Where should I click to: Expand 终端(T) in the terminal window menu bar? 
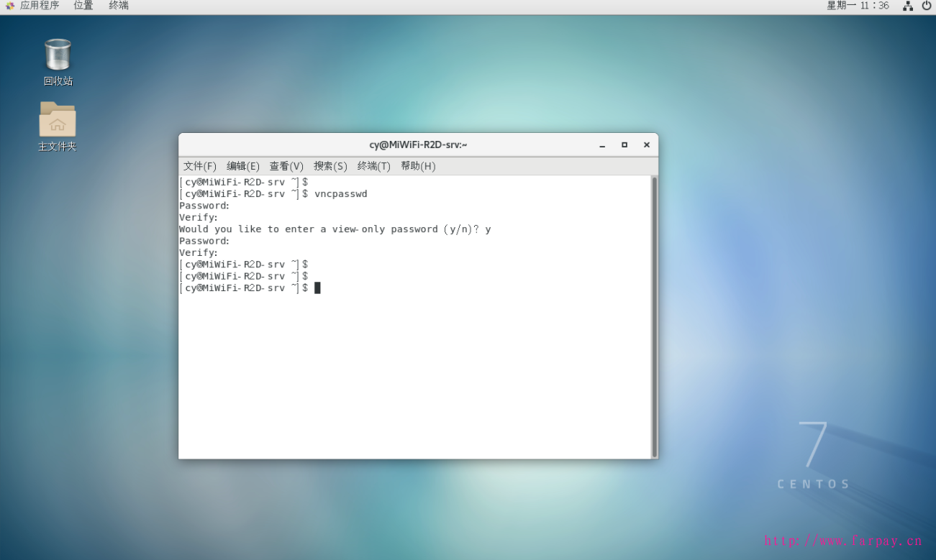(373, 166)
